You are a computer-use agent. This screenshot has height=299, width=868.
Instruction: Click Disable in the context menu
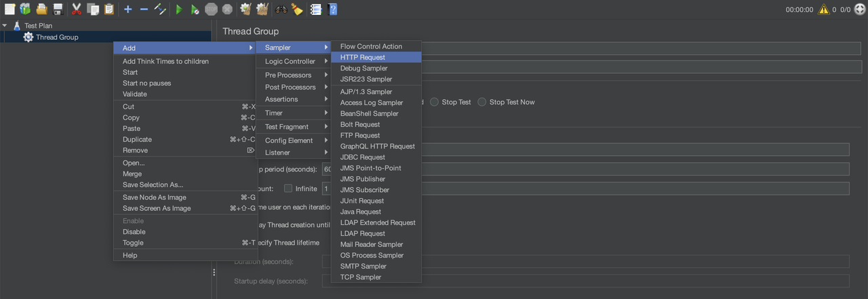(134, 232)
